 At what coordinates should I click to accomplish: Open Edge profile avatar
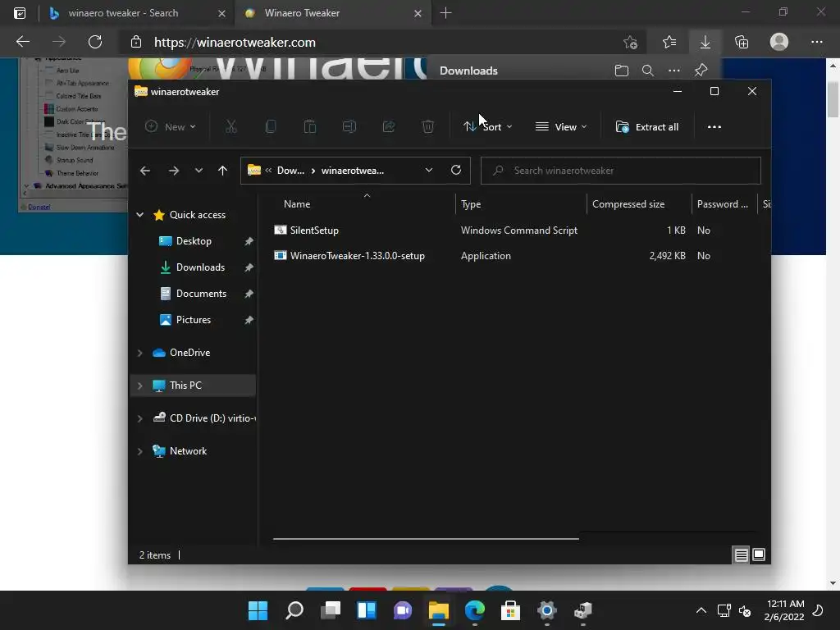click(x=779, y=42)
